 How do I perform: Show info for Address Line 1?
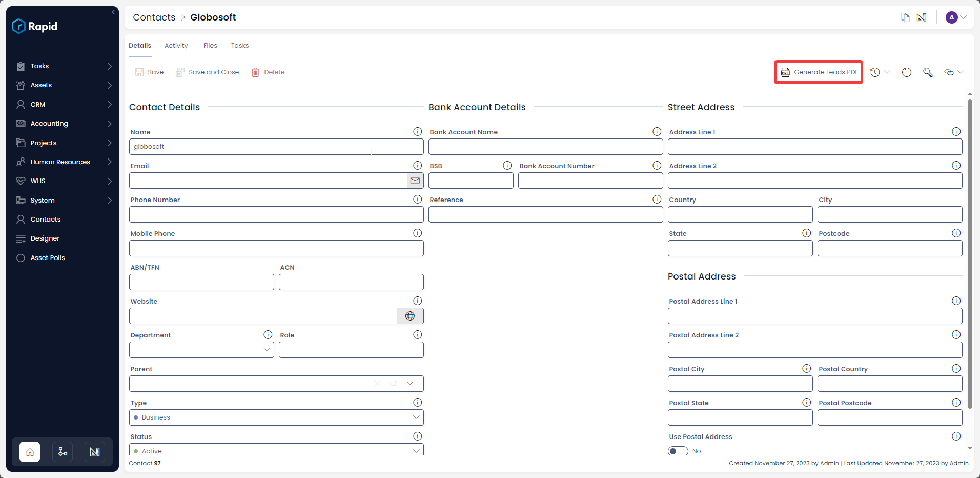pos(956,132)
